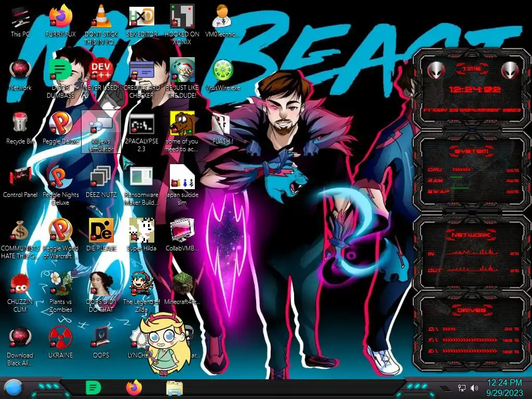532x399 pixels.
Task: Click the F:\ drive row in the DRIVES widget
Action: pos(473,340)
